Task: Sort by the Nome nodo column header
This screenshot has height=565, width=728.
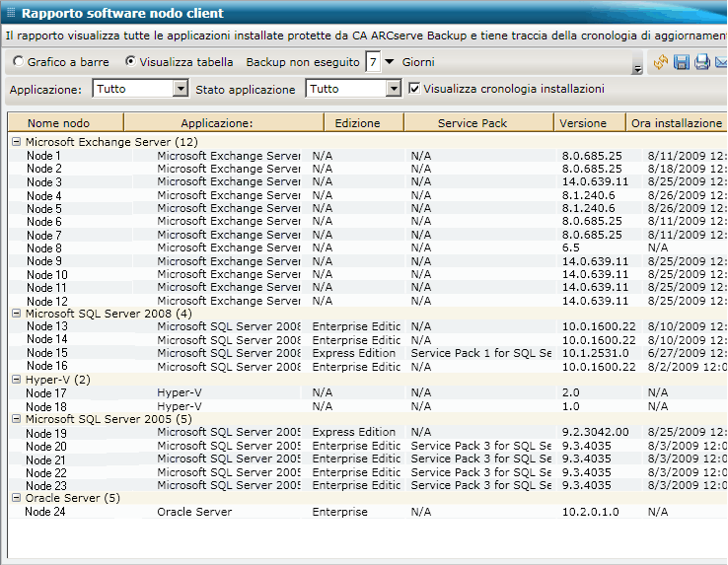Action: click(66, 123)
